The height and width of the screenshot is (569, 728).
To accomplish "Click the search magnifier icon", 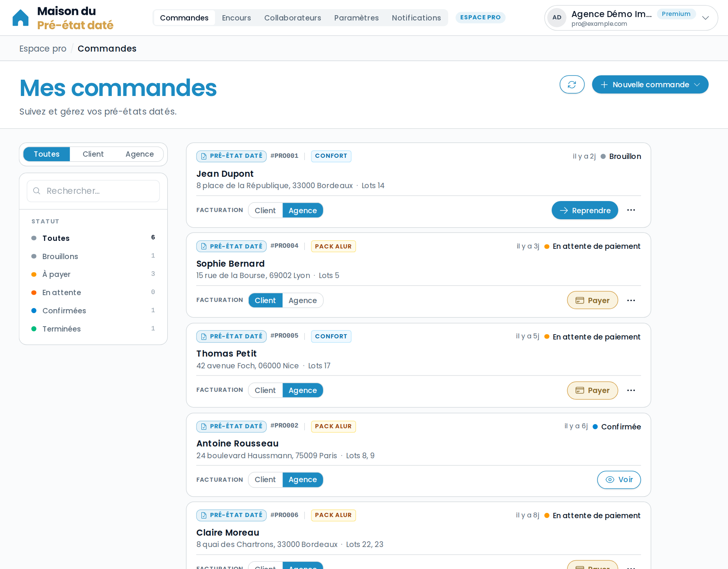I will 37,191.
